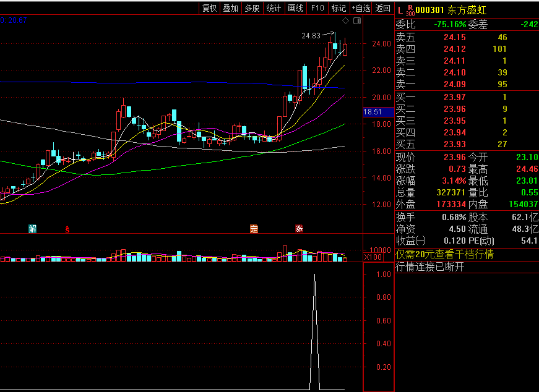Click the 委比 -75.16% value
The image size is (539, 392).
coord(450,24)
